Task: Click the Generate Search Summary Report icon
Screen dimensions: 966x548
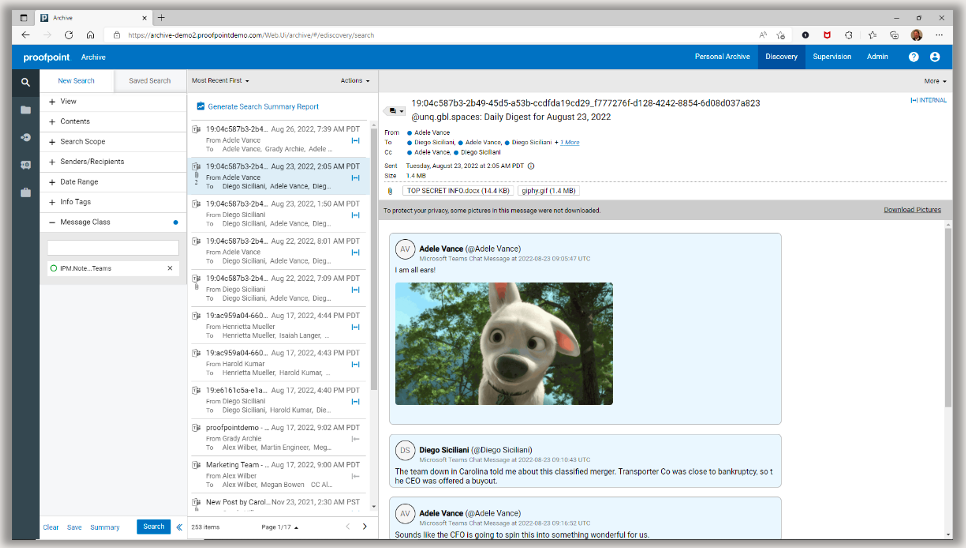Action: point(200,107)
